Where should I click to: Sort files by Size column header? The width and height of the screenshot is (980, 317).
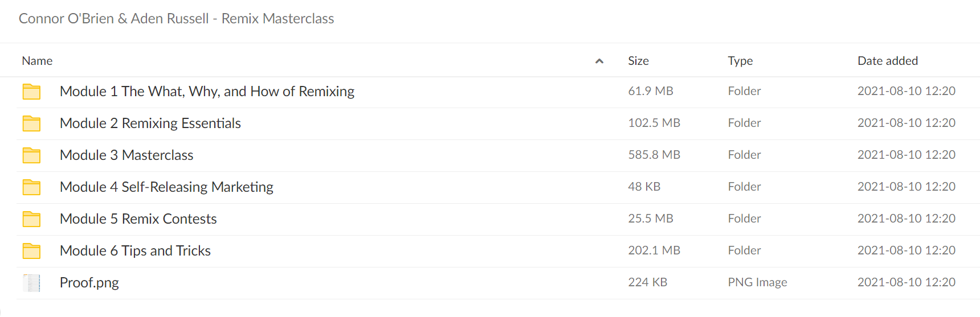tap(638, 61)
